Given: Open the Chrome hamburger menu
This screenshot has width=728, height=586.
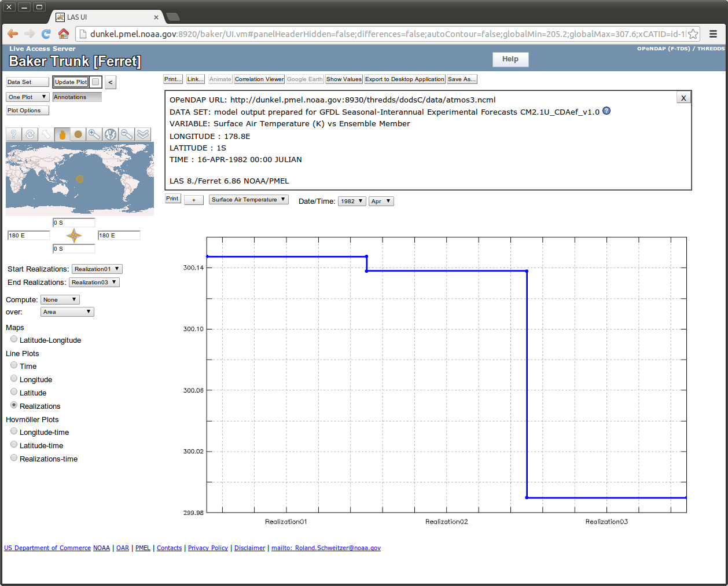Looking at the screenshot, I should [x=714, y=34].
